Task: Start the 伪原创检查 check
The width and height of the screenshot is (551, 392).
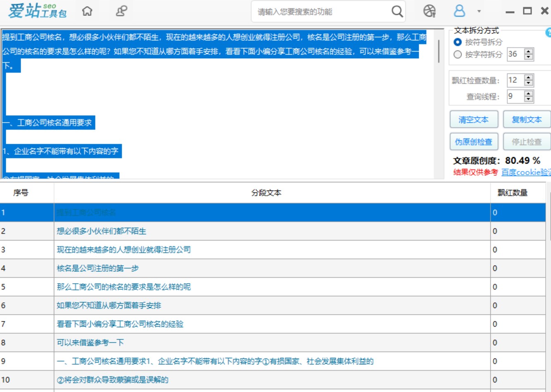Action: (x=474, y=142)
